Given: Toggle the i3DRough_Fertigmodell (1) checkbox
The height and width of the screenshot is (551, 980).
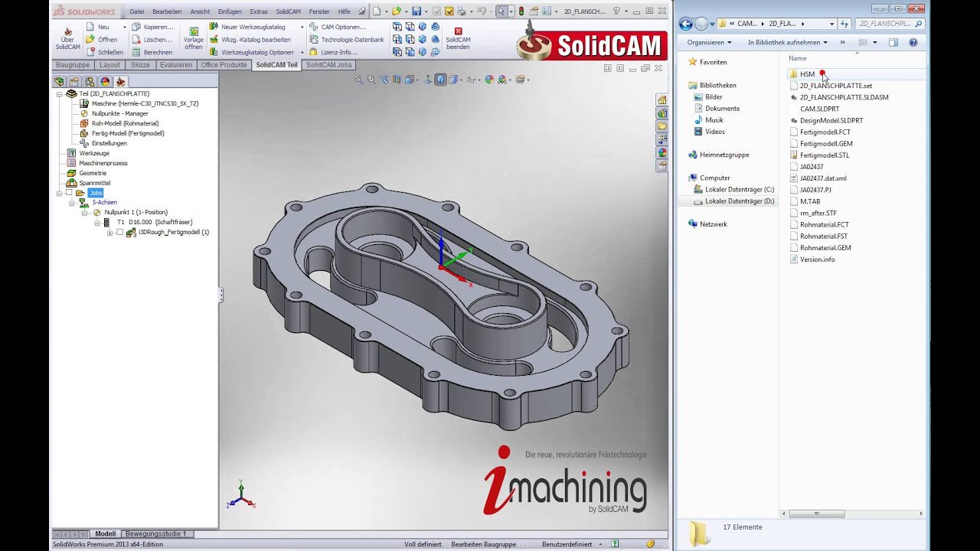Looking at the screenshot, I should (x=119, y=233).
